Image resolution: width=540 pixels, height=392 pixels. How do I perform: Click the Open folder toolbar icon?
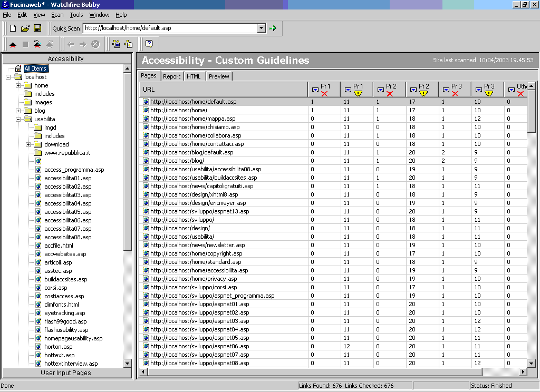(25, 28)
